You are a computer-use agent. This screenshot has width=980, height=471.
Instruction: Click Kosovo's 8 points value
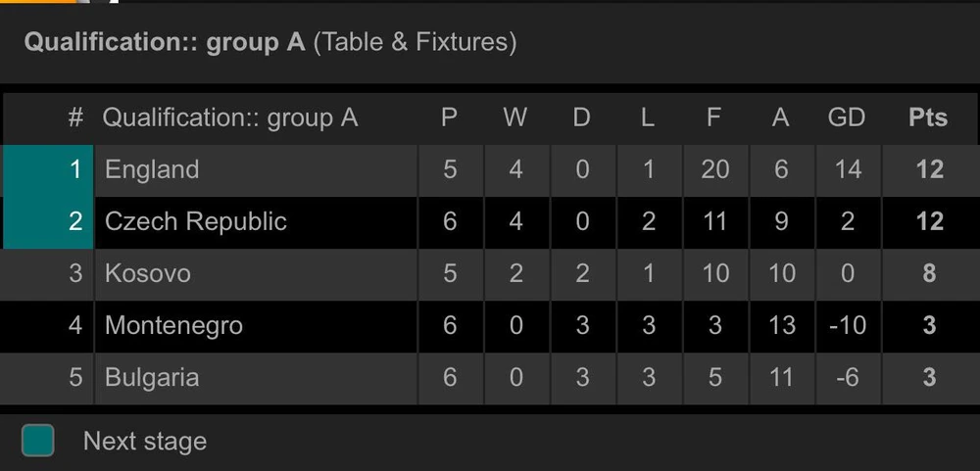(x=928, y=273)
